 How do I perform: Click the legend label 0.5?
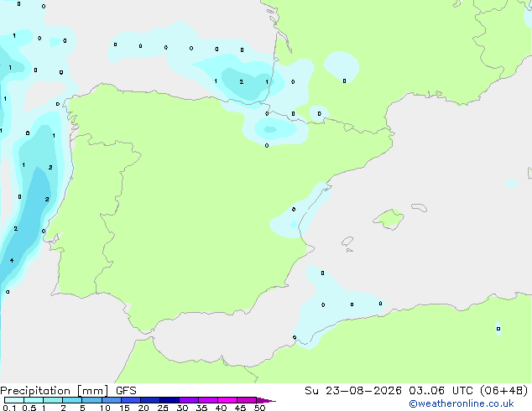(29, 408)
